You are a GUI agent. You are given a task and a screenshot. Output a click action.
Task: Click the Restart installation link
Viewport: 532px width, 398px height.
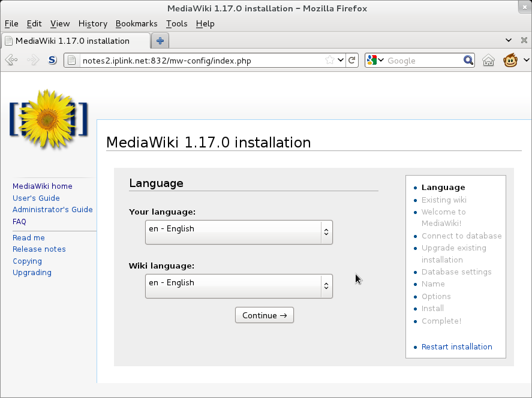click(456, 347)
